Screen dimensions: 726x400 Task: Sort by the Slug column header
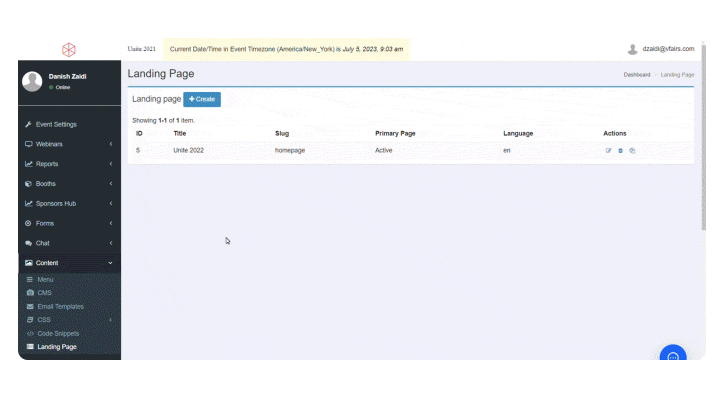pyautogui.click(x=282, y=133)
